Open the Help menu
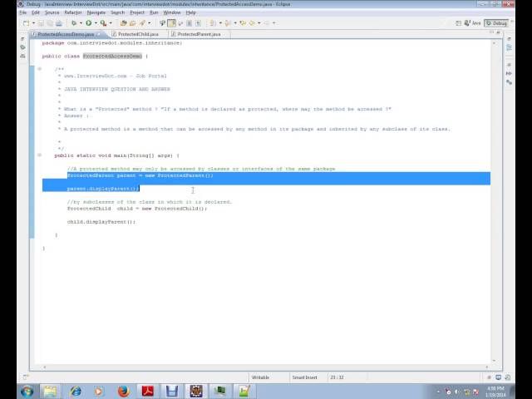The image size is (532, 399). pyautogui.click(x=190, y=12)
